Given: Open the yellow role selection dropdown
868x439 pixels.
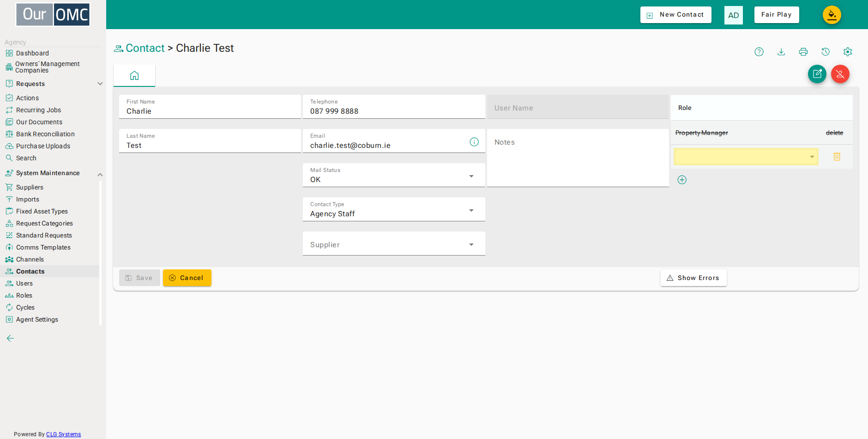Looking at the screenshot, I should [x=746, y=157].
